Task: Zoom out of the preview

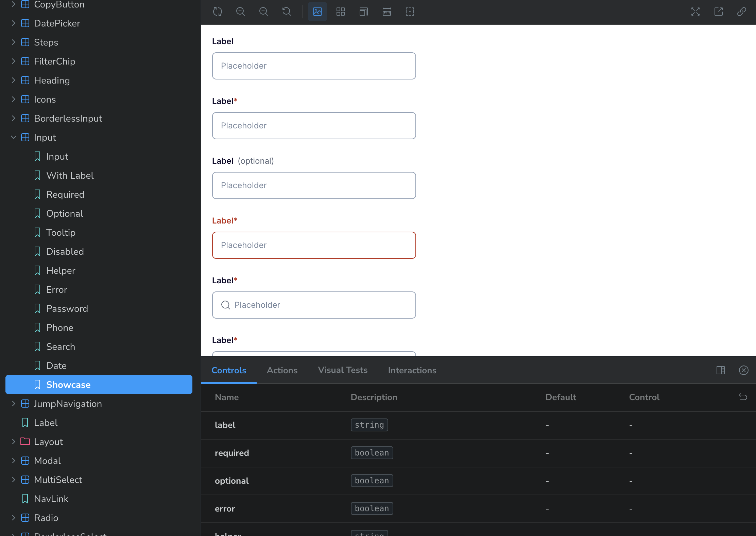Action: point(264,12)
